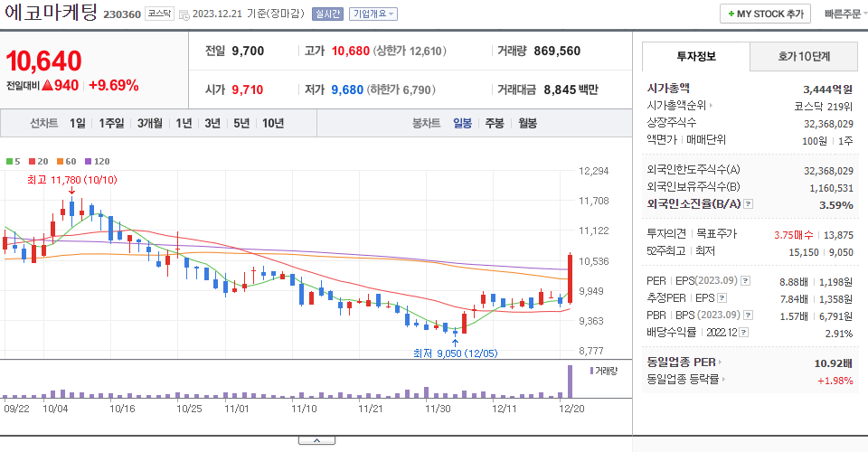
Task: Click the 투자의견 3.75매수 value
Action: (x=793, y=235)
